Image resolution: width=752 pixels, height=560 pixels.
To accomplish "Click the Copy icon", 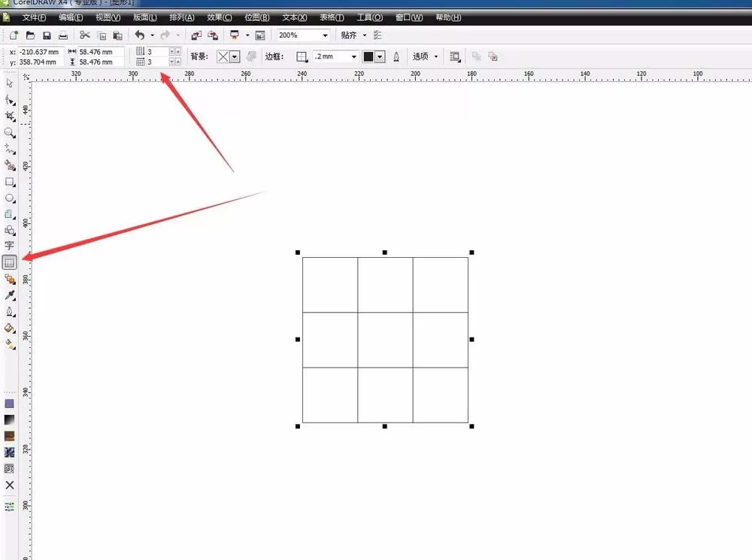I will click(x=102, y=35).
